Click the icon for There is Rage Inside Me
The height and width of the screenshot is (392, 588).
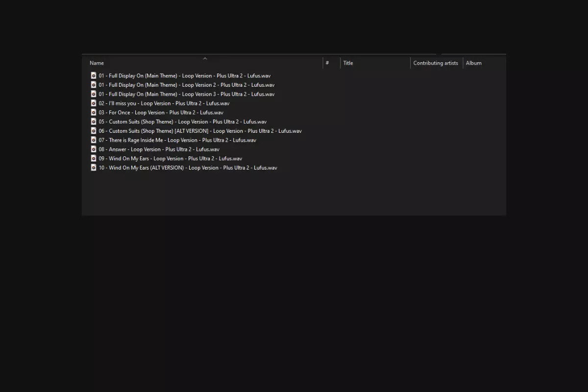click(x=94, y=140)
